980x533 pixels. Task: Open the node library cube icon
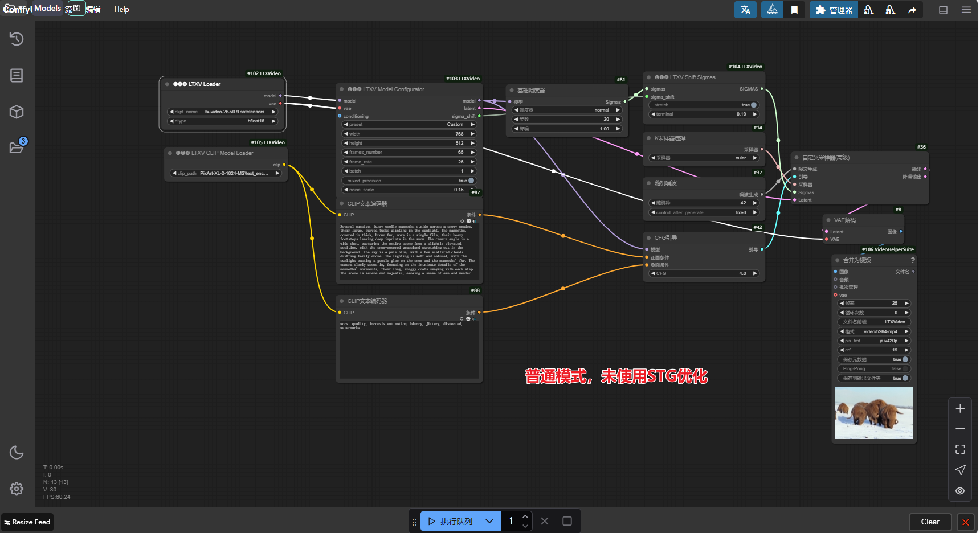click(17, 112)
